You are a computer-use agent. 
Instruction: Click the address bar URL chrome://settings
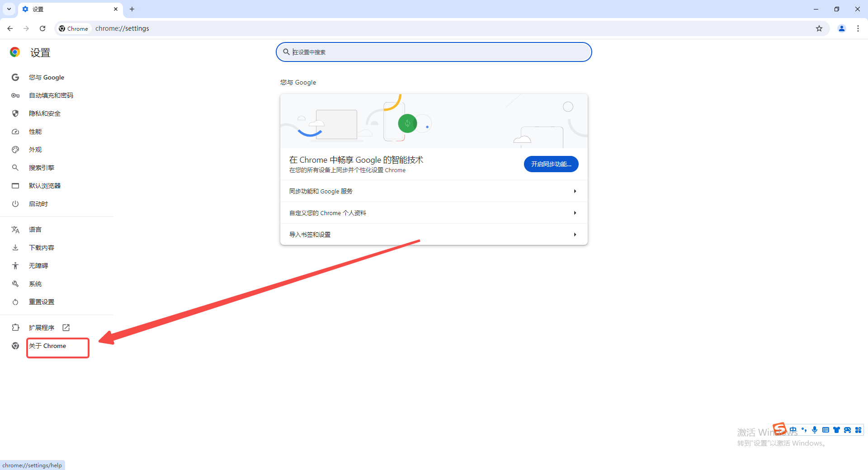(122, 28)
